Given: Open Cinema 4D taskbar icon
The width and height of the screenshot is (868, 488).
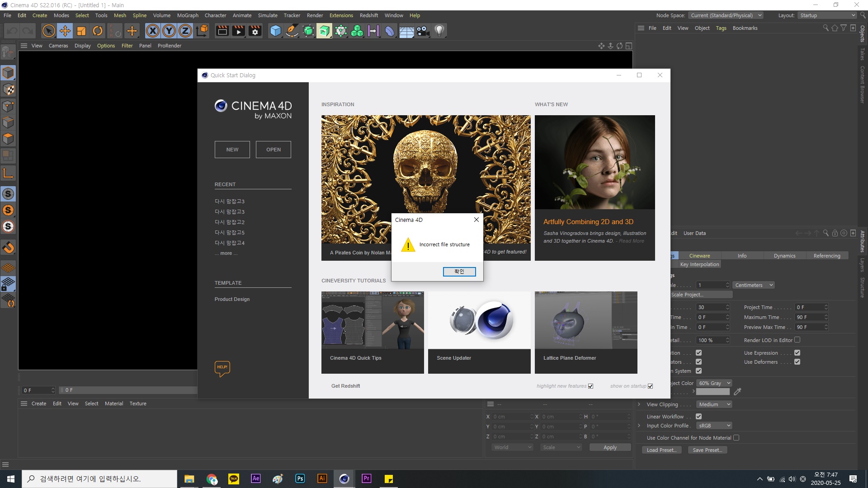Looking at the screenshot, I should [x=344, y=479].
